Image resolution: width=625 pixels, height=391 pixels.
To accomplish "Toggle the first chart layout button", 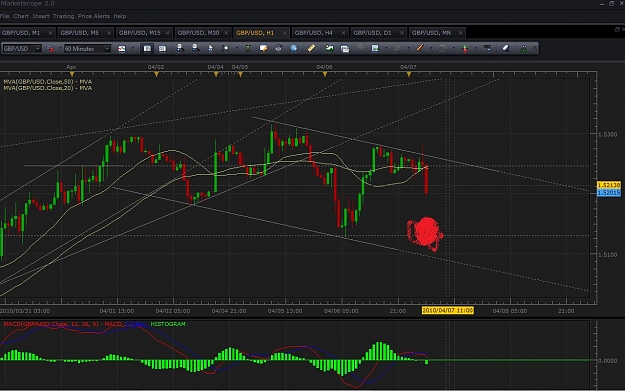I will click(x=147, y=49).
